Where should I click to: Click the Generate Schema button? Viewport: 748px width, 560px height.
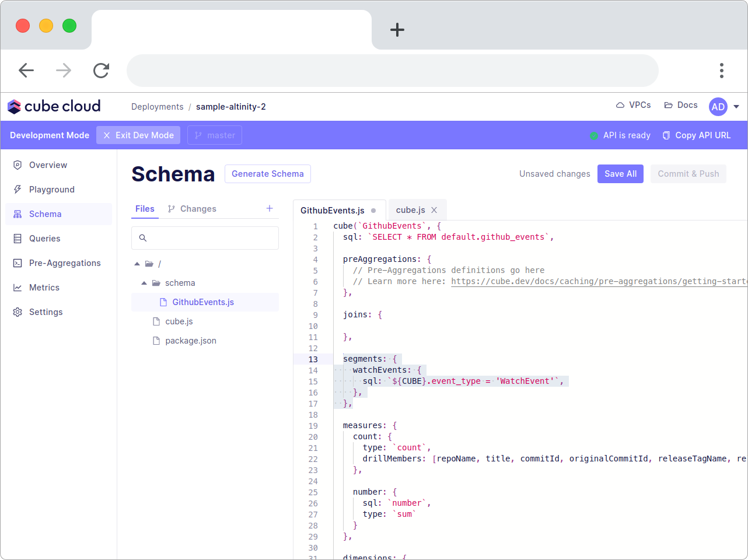point(267,173)
